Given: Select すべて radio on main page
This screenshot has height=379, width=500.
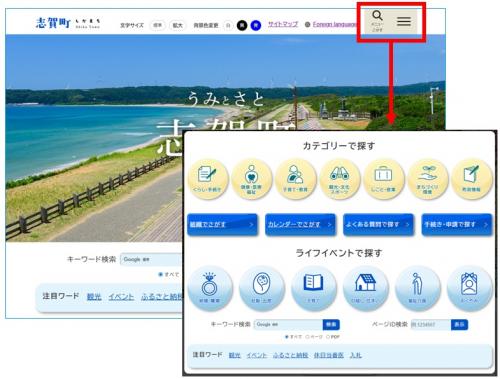Looking at the screenshot, I should pyautogui.click(x=161, y=274).
